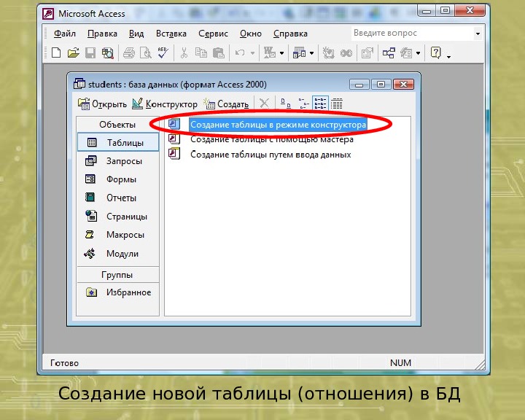Click the Undo arrow icon

click(x=240, y=53)
